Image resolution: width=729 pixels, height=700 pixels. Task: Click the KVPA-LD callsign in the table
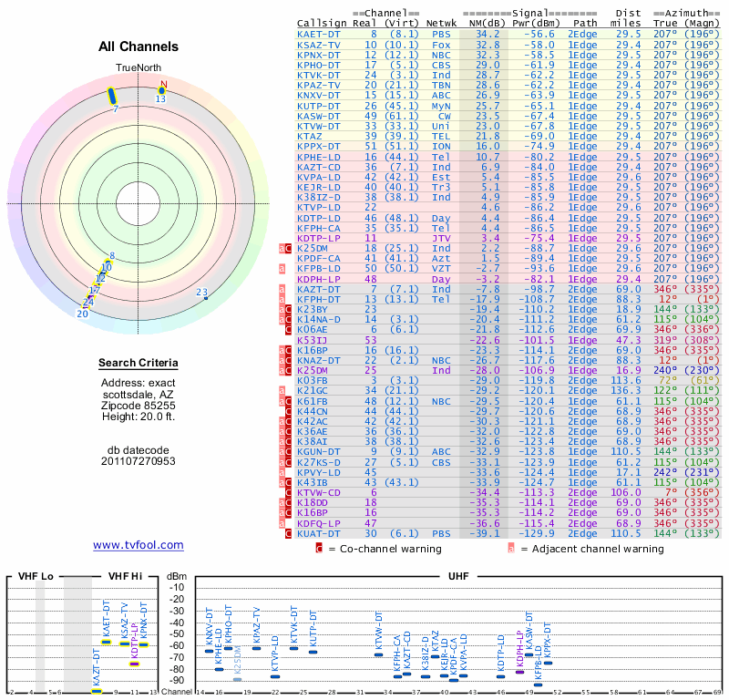click(318, 177)
